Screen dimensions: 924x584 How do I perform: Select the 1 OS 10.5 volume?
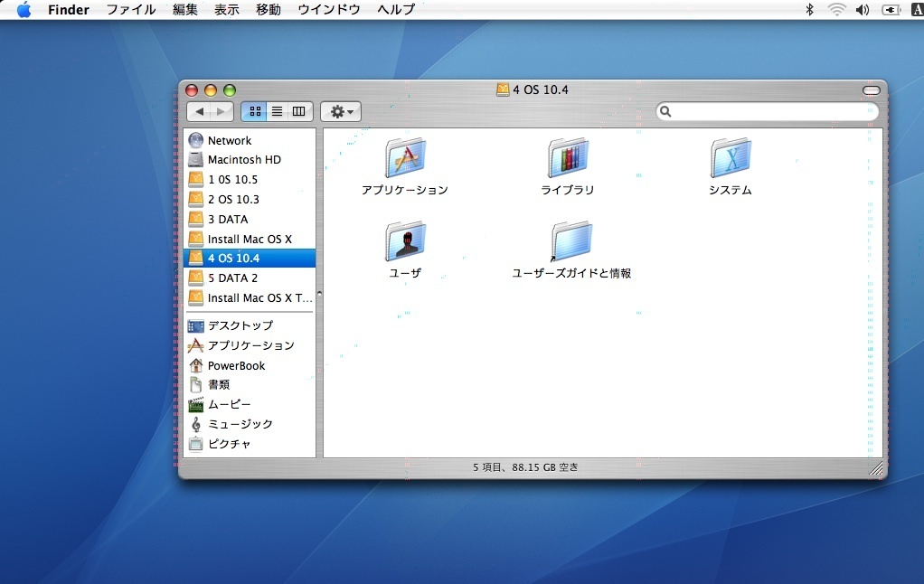click(x=250, y=179)
